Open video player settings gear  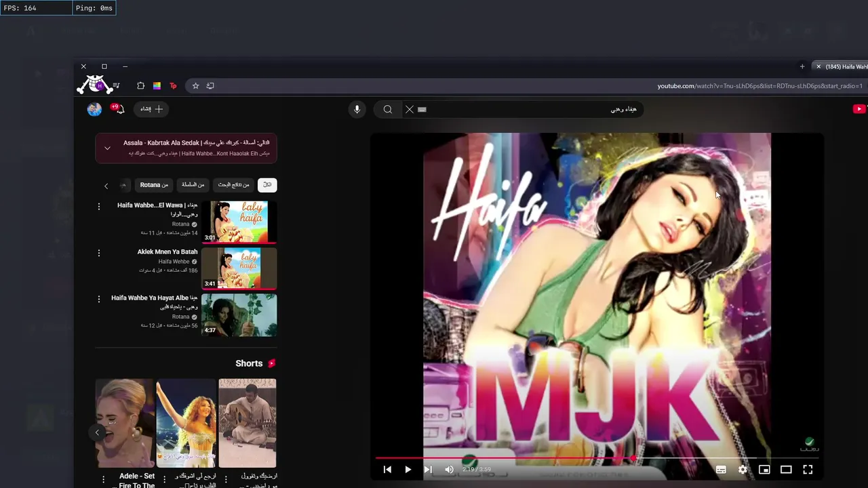tap(743, 469)
